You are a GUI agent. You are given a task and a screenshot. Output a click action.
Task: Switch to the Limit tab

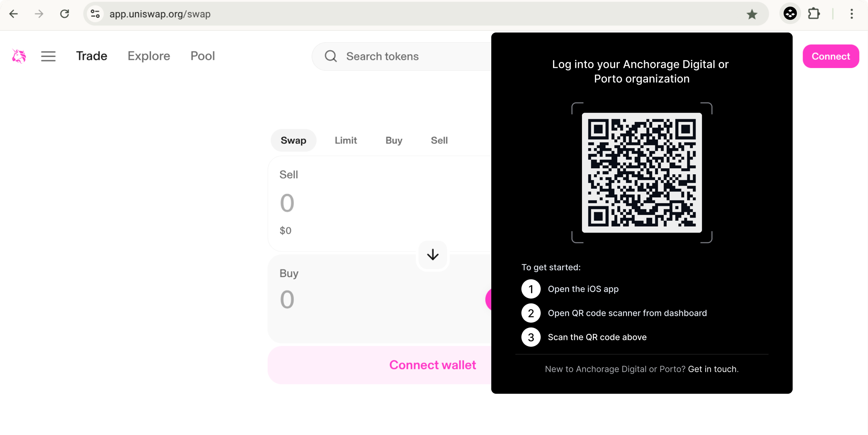pyautogui.click(x=346, y=140)
